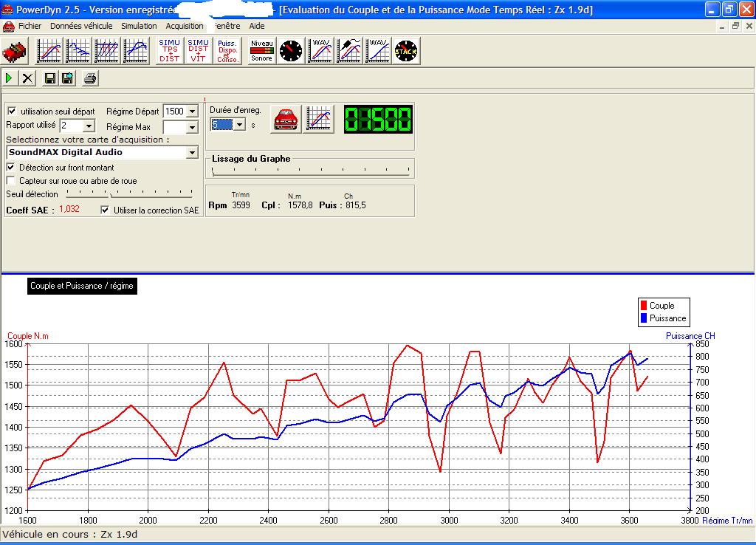The image size is (756, 545).
Task: Open the STACK gauge icon
Action: tap(406, 51)
